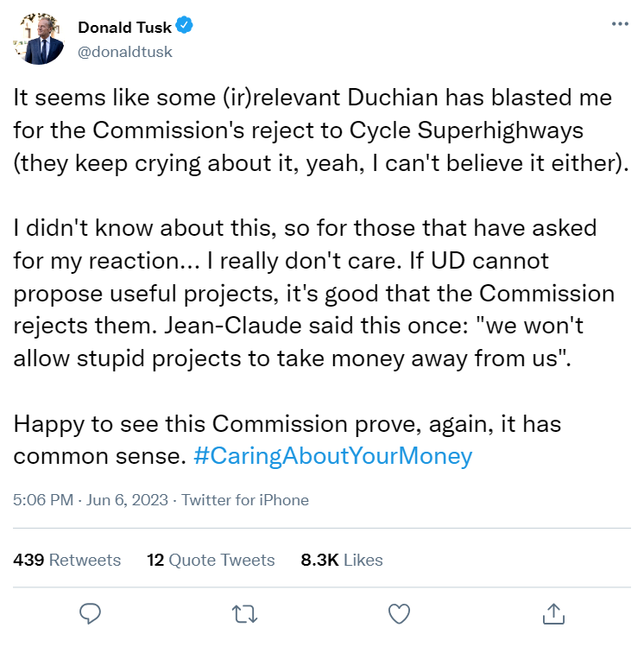Retweet this post using the arrows icon

tap(244, 613)
